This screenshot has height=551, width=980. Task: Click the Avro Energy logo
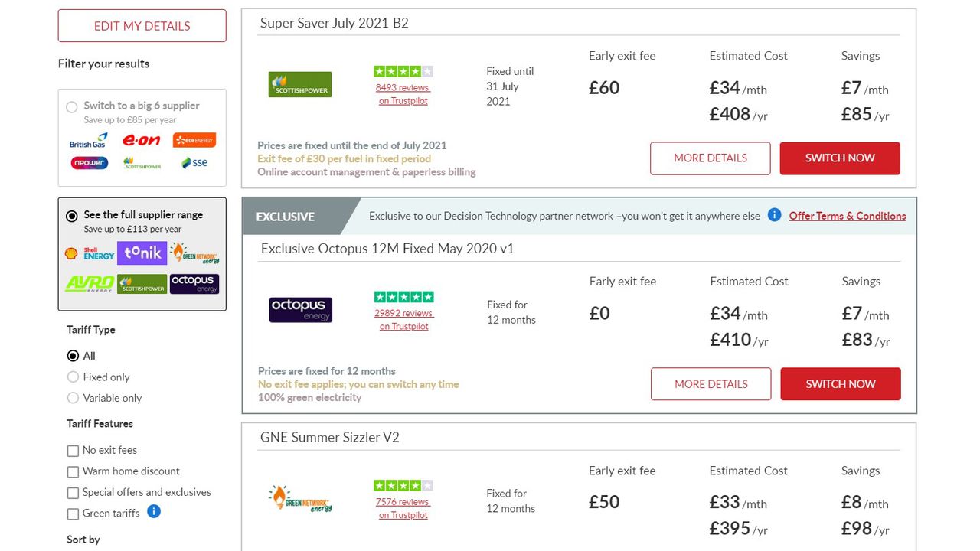pyautogui.click(x=90, y=284)
